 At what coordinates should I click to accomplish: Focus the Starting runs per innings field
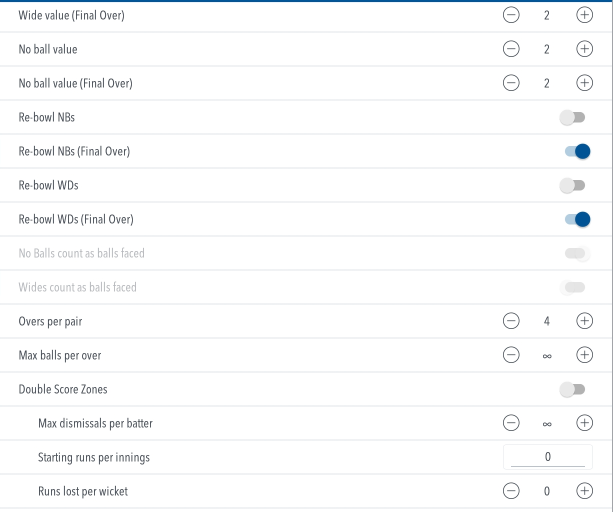click(548, 457)
